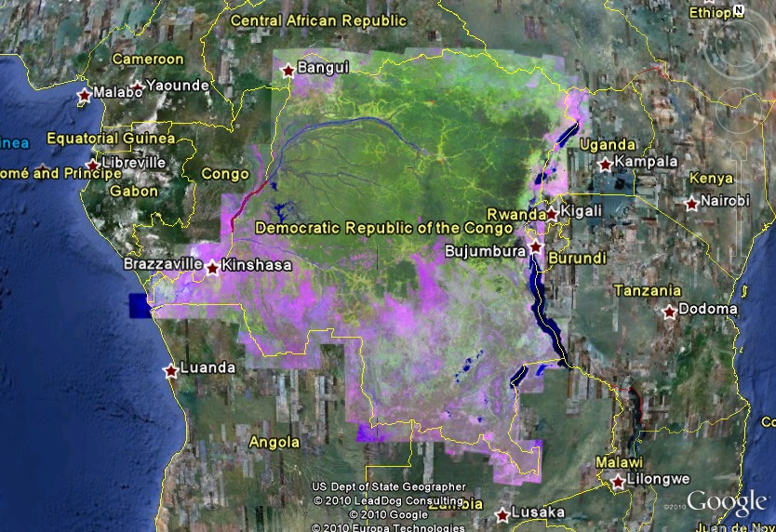
Task: Click the Dodoma capital star marker
Action: pyautogui.click(x=669, y=312)
